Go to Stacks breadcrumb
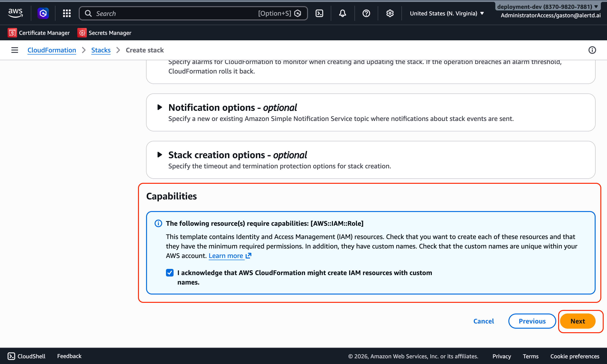The height and width of the screenshot is (364, 607). pos(101,50)
